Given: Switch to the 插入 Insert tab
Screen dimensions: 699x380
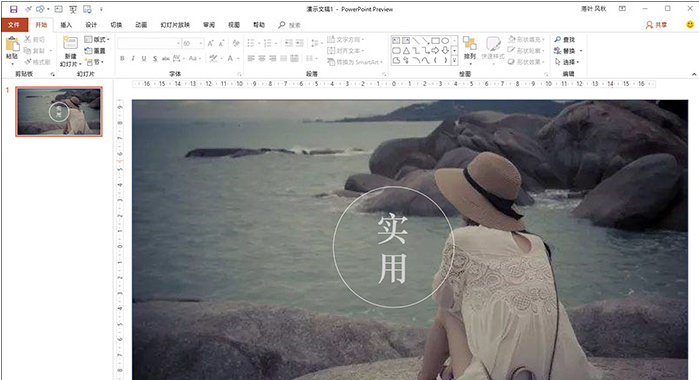Looking at the screenshot, I should [x=66, y=25].
